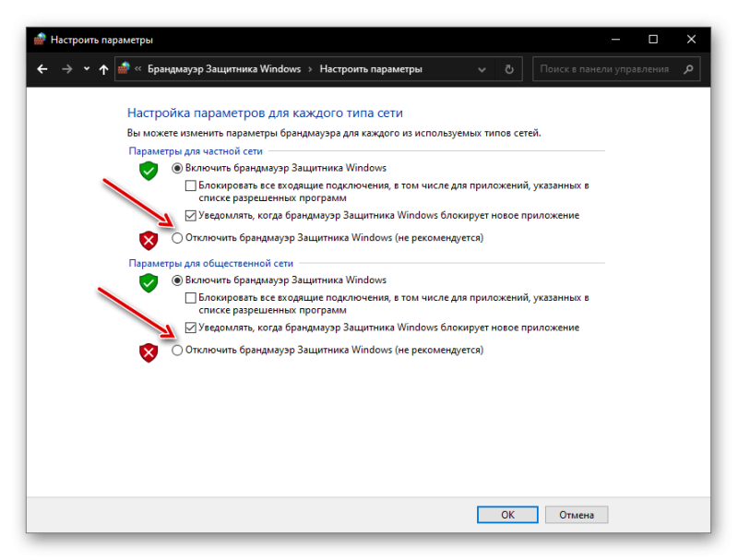This screenshot has height=560, width=738.
Task: Click the address bar path field
Action: click(x=318, y=69)
